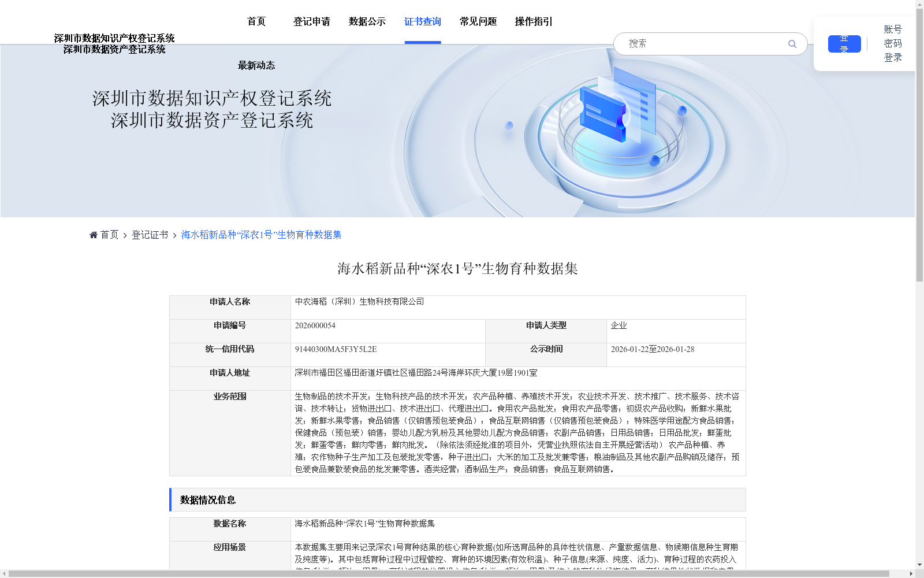The height and width of the screenshot is (578, 924).
Task: Click the 申请编号 label cell
Action: [230, 331]
